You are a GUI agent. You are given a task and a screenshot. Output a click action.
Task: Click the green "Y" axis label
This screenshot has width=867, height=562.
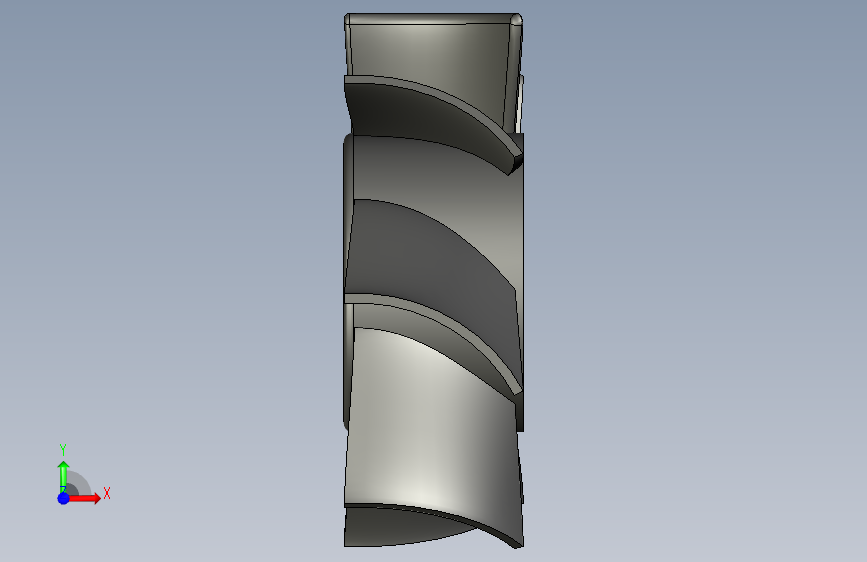tap(63, 450)
